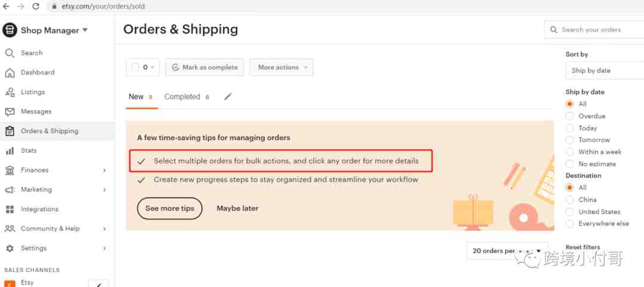Expand the Settings submenu chevron
644x287 pixels.
pos(104,248)
